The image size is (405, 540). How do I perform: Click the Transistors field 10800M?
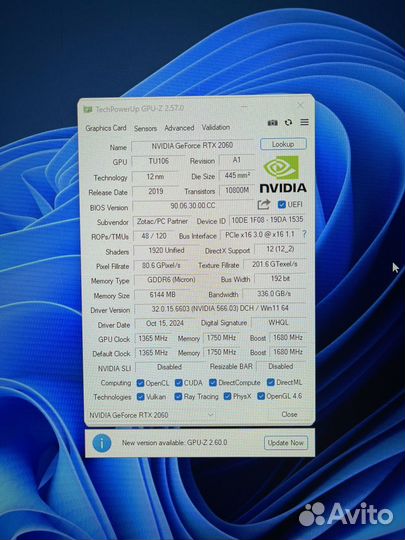pyautogui.click(x=237, y=190)
